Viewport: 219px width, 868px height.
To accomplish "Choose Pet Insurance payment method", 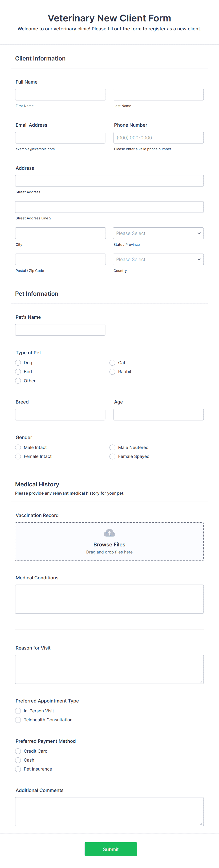I will [x=18, y=769].
